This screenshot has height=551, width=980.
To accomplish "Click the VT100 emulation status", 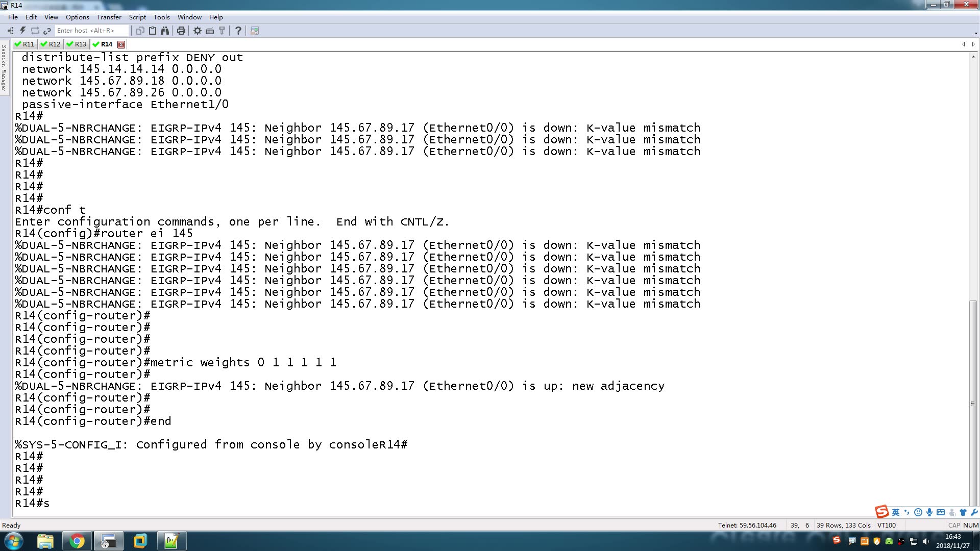I will (x=887, y=525).
